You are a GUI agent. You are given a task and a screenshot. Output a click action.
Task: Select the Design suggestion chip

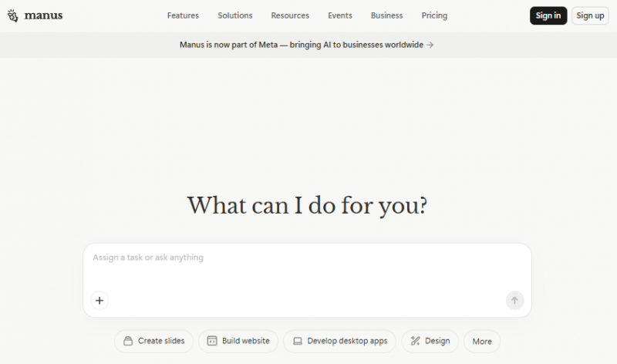point(430,341)
